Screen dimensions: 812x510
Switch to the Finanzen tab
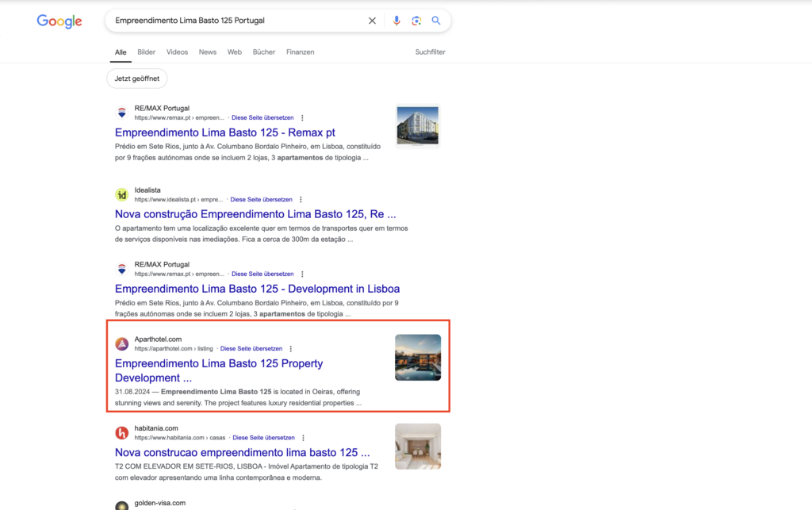pos(301,52)
